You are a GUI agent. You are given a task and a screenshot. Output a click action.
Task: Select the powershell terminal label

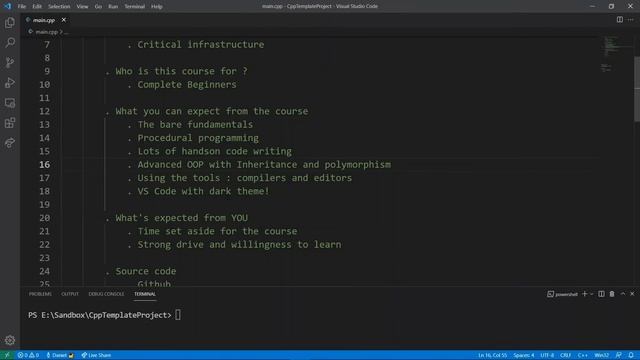[562, 294]
